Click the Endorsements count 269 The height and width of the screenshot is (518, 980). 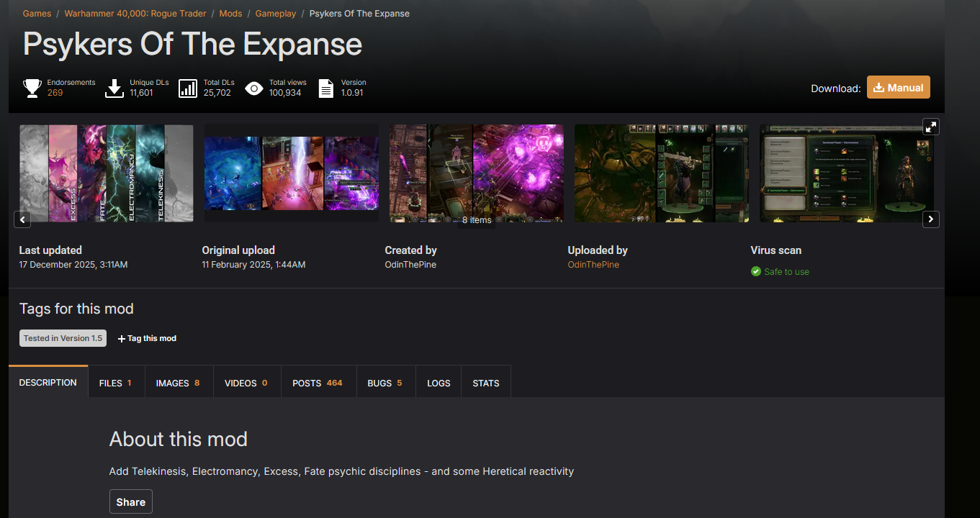click(x=55, y=93)
